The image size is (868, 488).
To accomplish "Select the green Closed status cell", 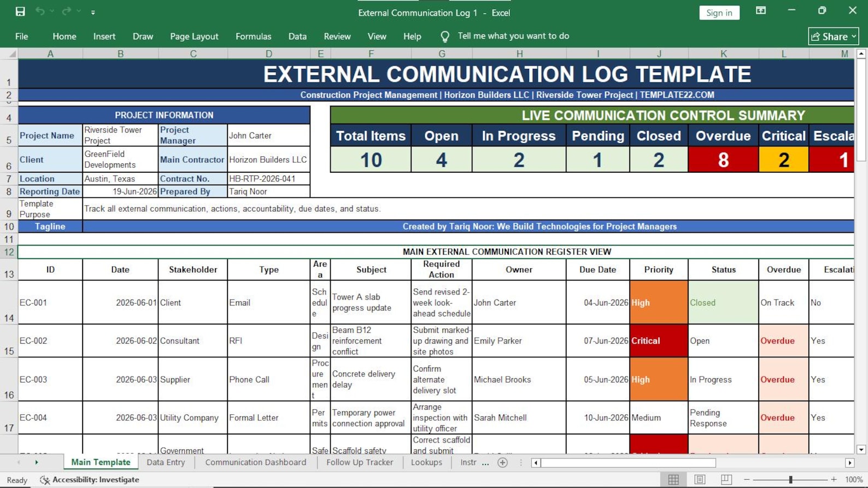I will click(723, 302).
